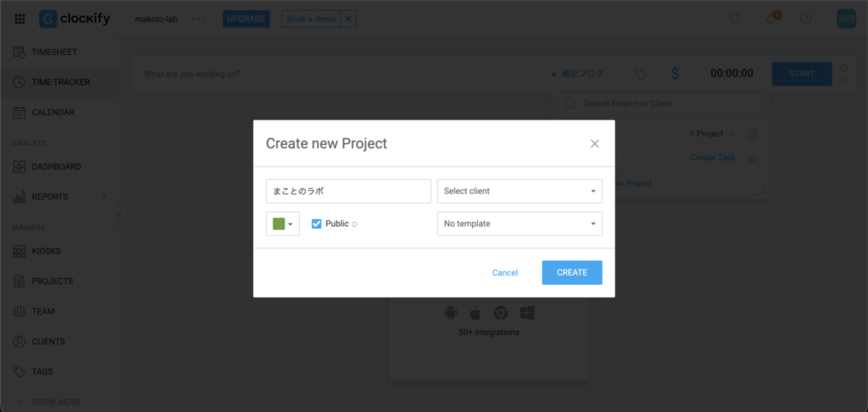Click the Clockify logo
This screenshot has height=412, width=868.
[75, 19]
